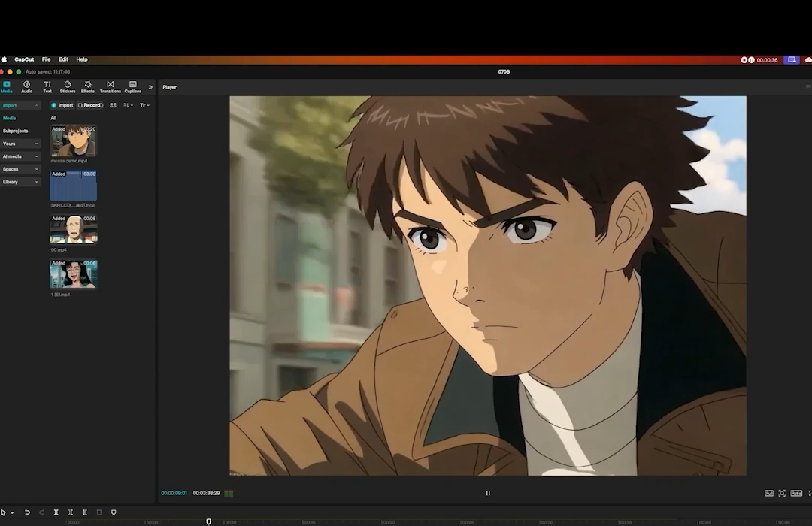The height and width of the screenshot is (526, 812).
Task: Pause the screen recording in menu bar
Action: (751, 60)
